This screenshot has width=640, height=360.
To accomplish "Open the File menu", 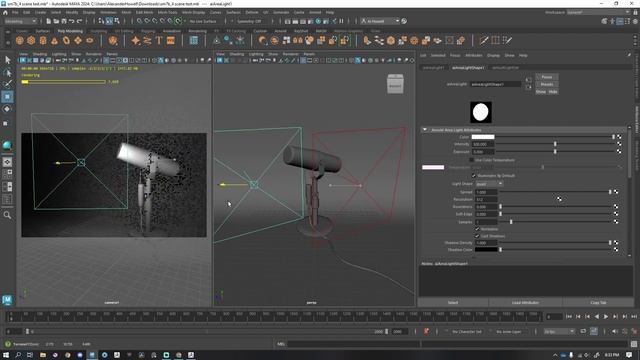I will (x=15, y=12).
